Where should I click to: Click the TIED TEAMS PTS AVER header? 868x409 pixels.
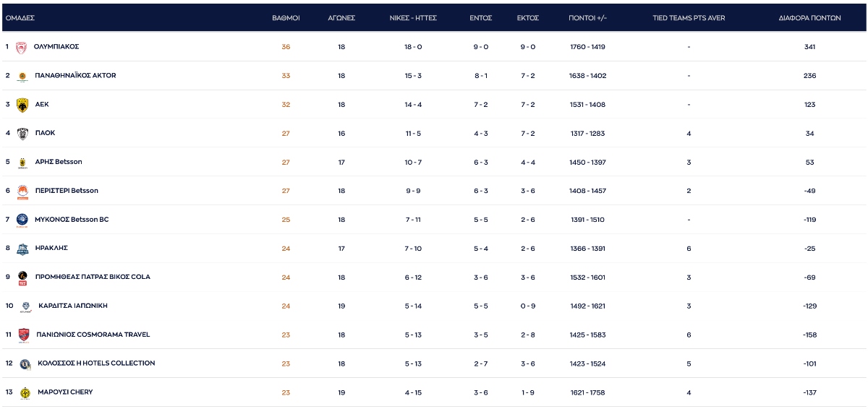tap(689, 18)
